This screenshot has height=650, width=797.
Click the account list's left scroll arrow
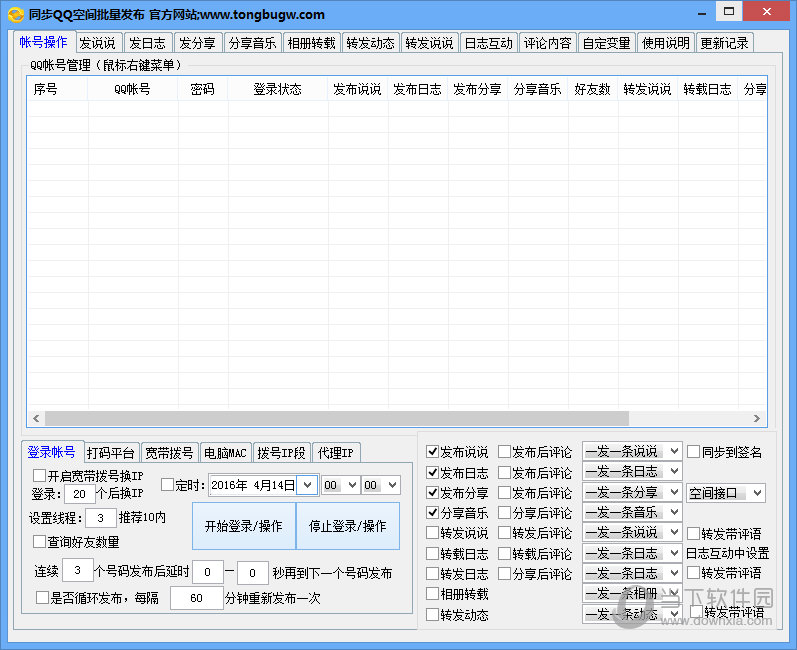pos(36,418)
